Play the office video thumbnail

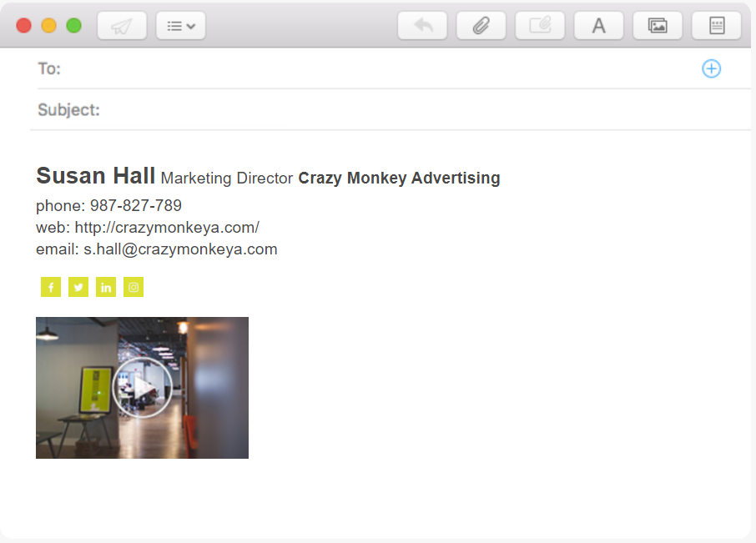pos(142,387)
